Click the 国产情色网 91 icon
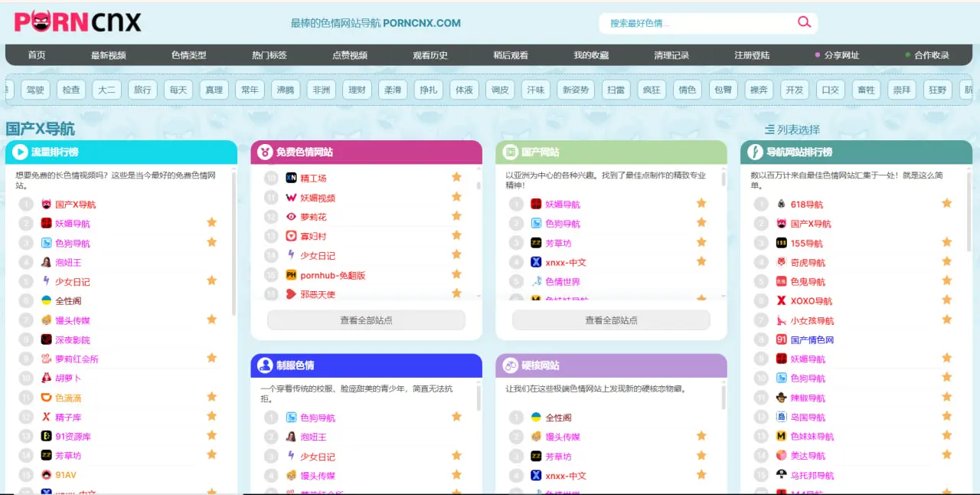 coord(781,339)
